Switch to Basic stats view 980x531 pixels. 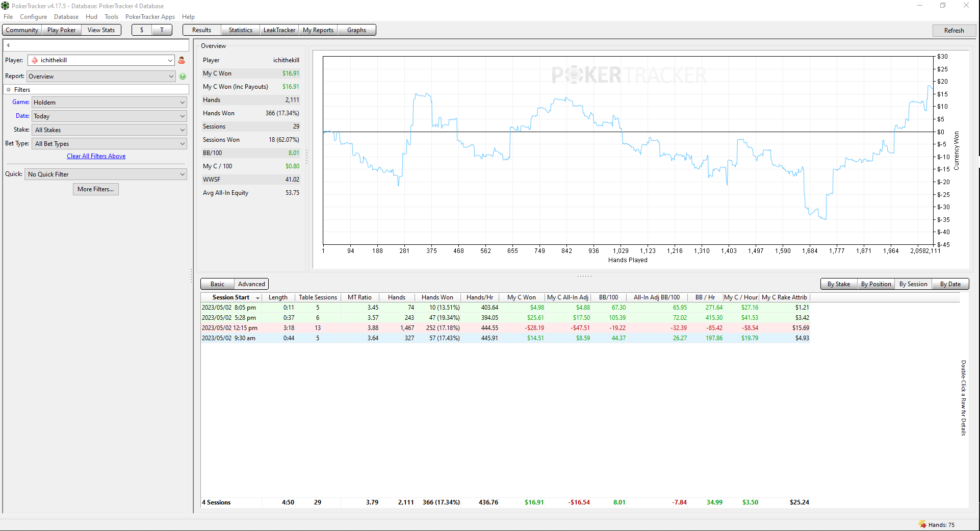[217, 284]
